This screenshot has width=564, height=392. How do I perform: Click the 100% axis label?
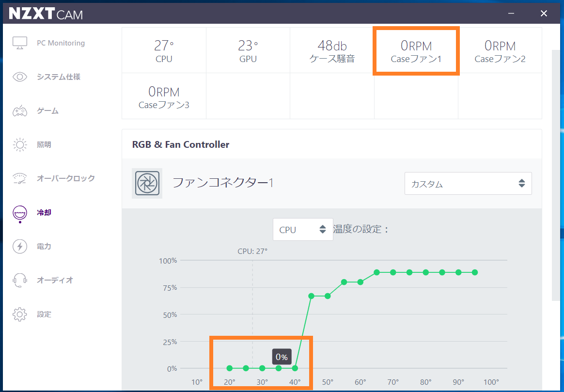click(168, 261)
